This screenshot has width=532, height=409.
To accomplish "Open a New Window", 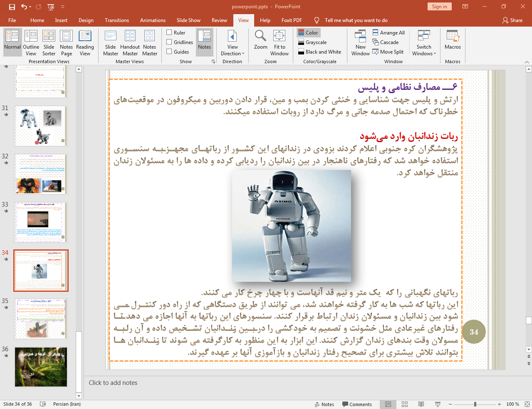I will tap(361, 42).
